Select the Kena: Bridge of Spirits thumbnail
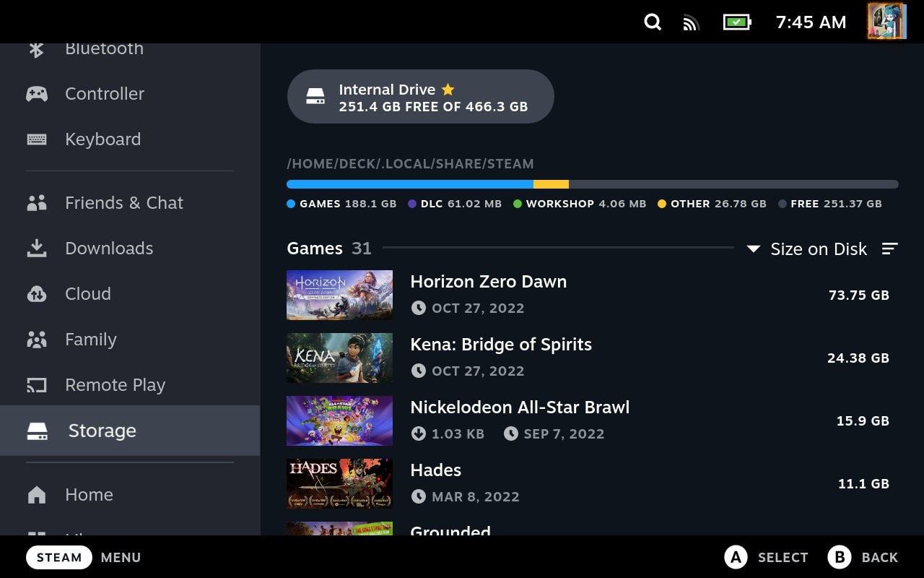The height and width of the screenshot is (578, 924). [x=339, y=358]
